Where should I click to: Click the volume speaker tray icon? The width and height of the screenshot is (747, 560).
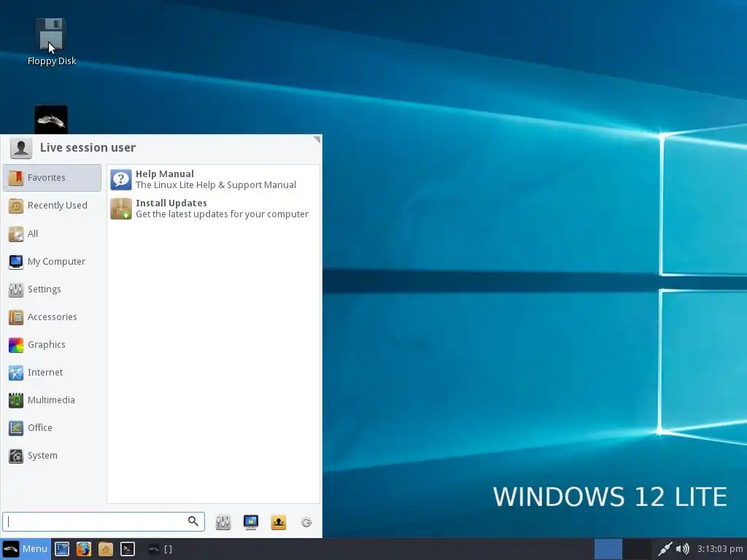coord(683,549)
